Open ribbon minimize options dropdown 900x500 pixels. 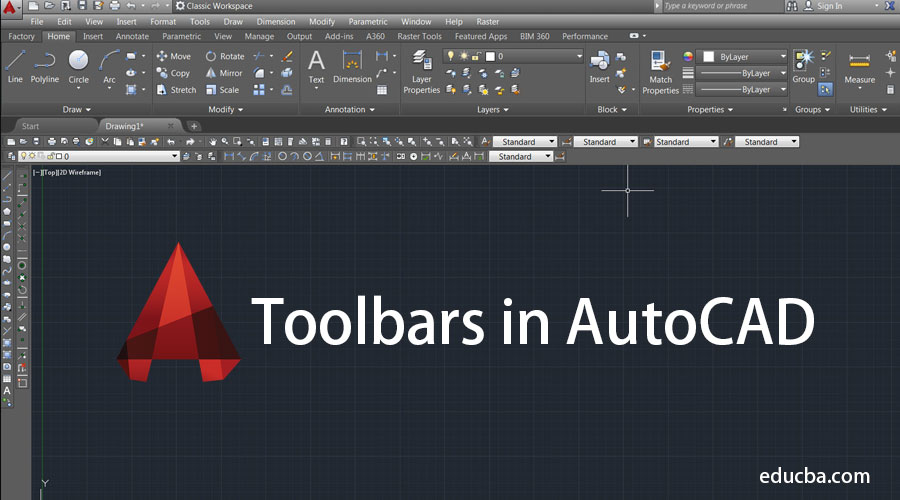pyautogui.click(x=644, y=36)
